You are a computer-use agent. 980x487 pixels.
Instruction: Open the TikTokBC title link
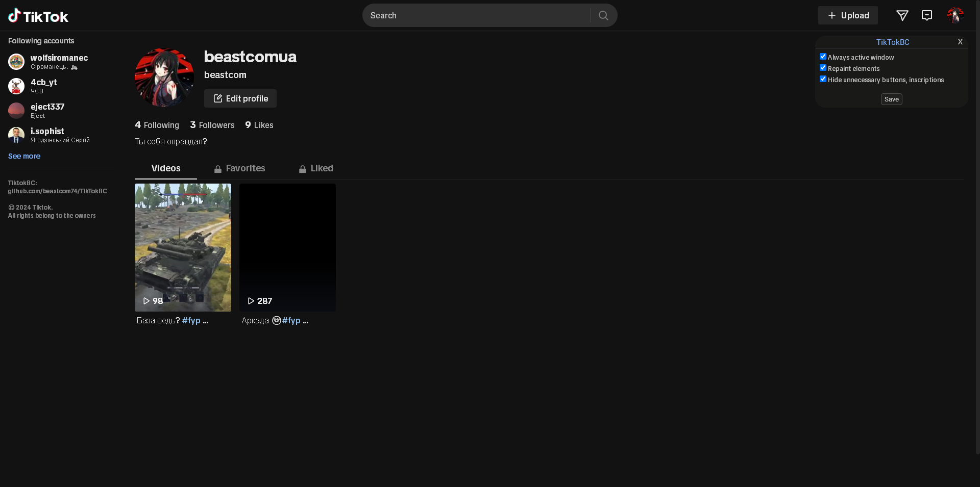click(x=893, y=42)
